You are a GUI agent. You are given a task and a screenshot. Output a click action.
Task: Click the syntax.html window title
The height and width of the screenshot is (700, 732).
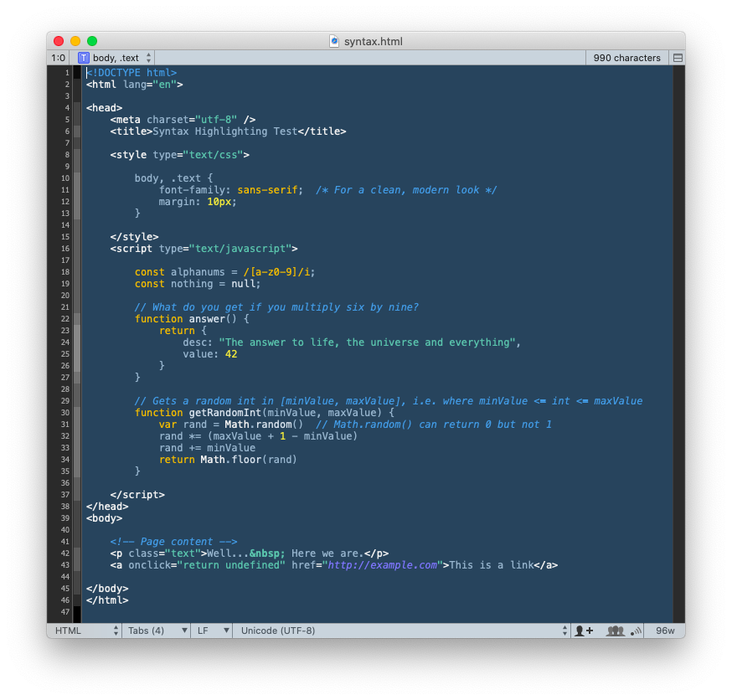373,42
